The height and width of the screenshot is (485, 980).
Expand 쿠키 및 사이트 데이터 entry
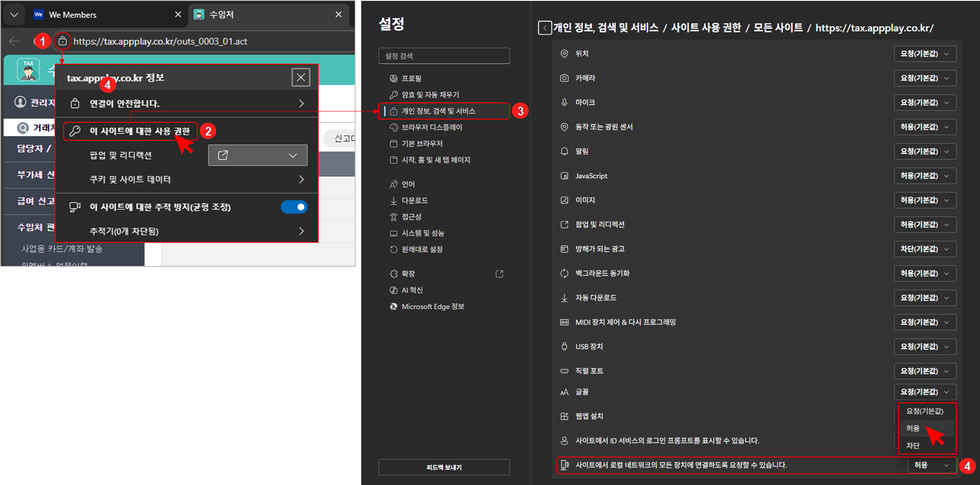[x=301, y=179]
